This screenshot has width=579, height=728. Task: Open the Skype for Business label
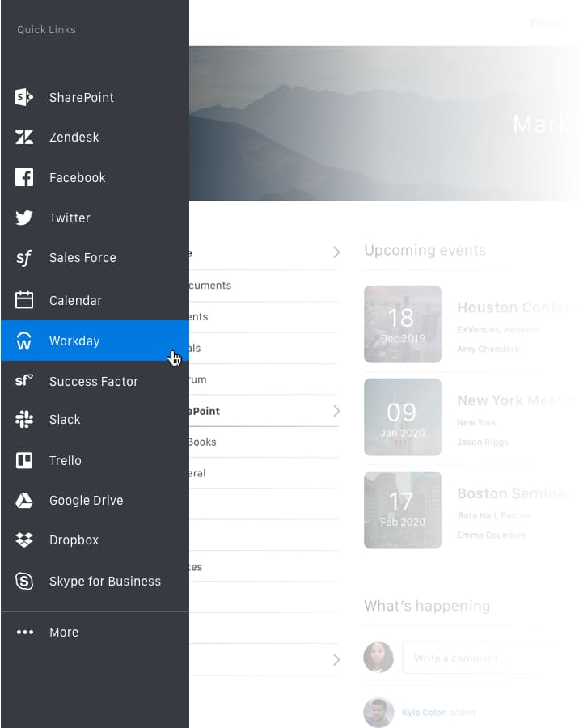pos(105,581)
